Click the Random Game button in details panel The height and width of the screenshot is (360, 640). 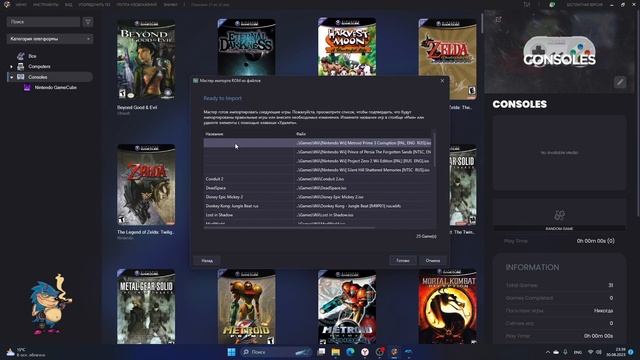pyautogui.click(x=559, y=215)
